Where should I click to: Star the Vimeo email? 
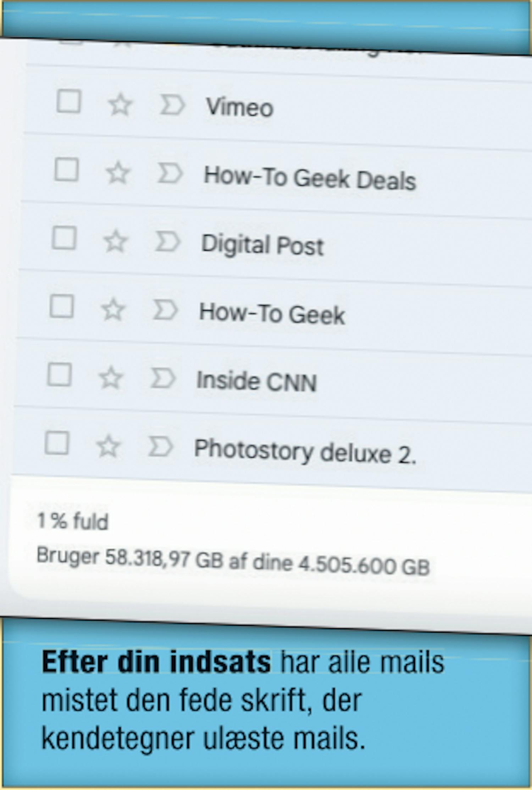[x=120, y=105]
